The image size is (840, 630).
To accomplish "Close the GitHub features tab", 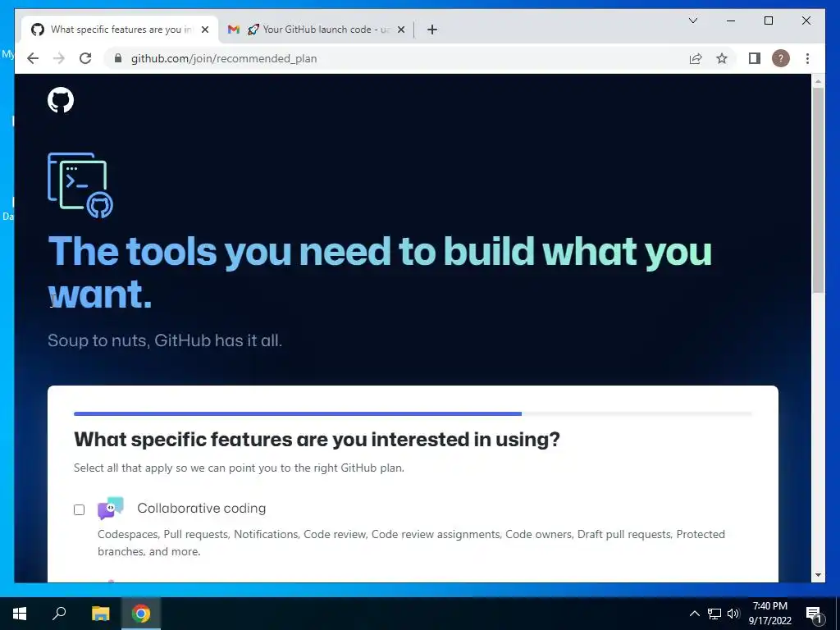I will tap(204, 30).
